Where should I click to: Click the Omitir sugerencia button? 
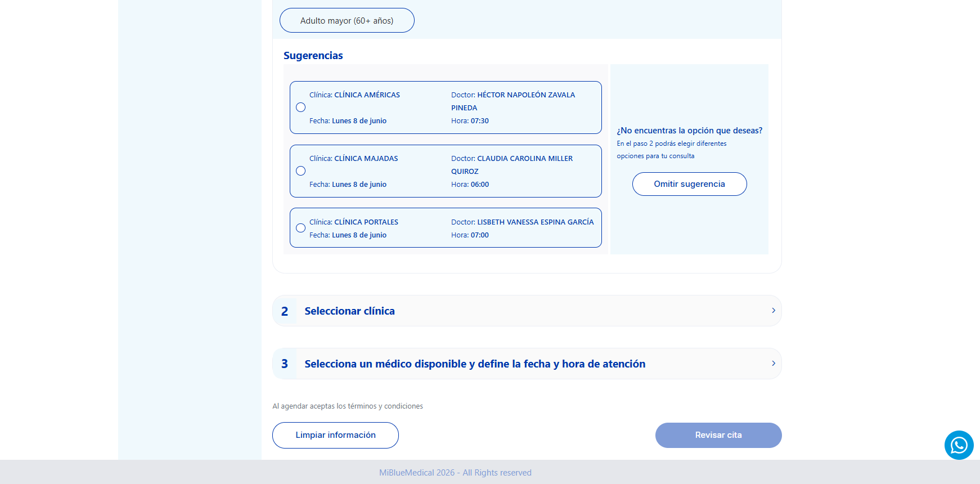689,184
